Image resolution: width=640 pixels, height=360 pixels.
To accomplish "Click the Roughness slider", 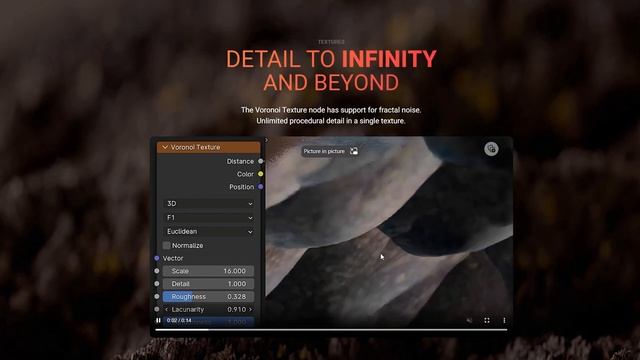I will (209, 296).
